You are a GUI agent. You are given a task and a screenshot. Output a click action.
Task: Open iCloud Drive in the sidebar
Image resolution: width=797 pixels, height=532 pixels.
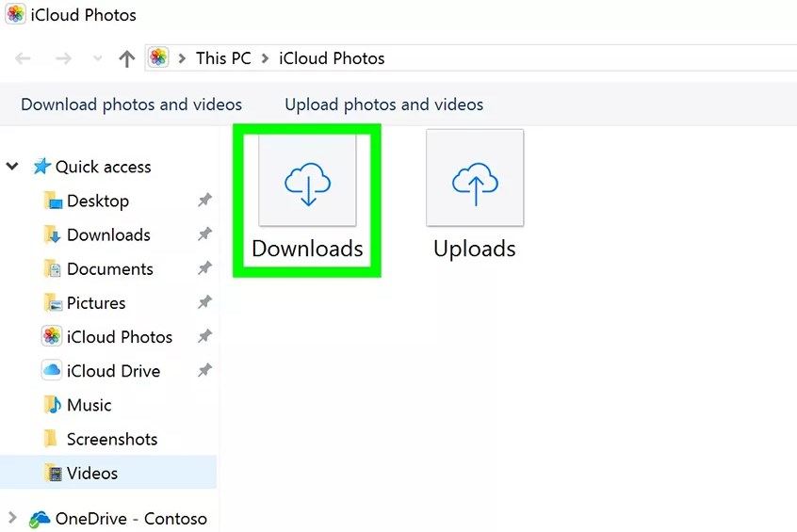pos(113,371)
